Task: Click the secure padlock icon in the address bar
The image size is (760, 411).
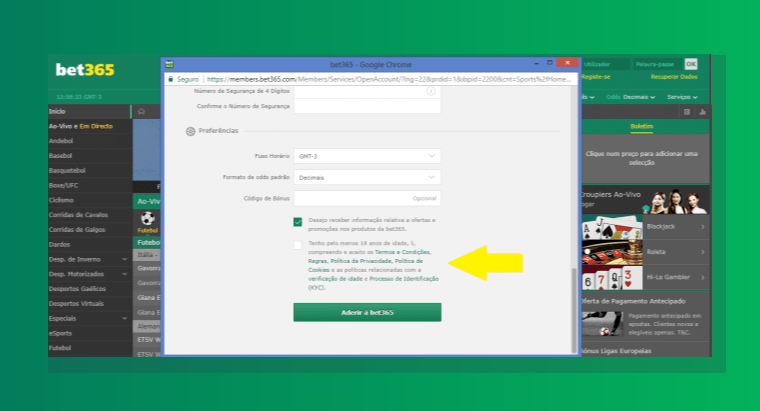Action: 171,79
